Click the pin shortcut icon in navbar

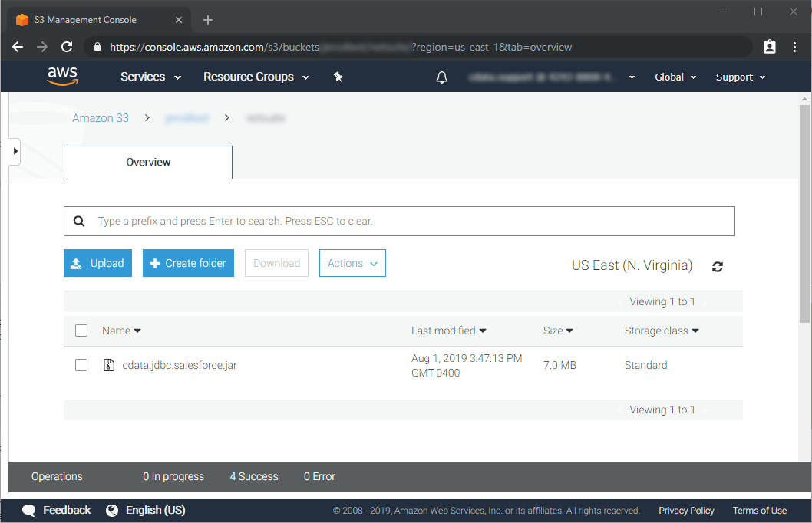pos(338,77)
